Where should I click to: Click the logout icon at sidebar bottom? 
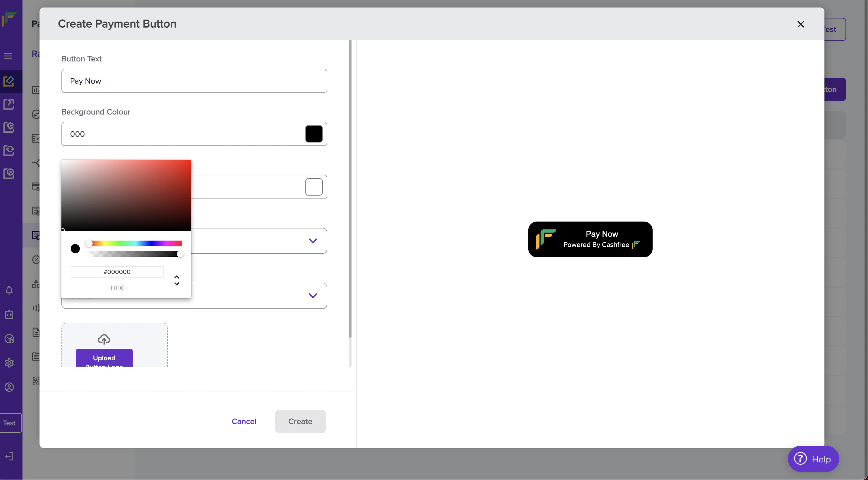(9, 456)
